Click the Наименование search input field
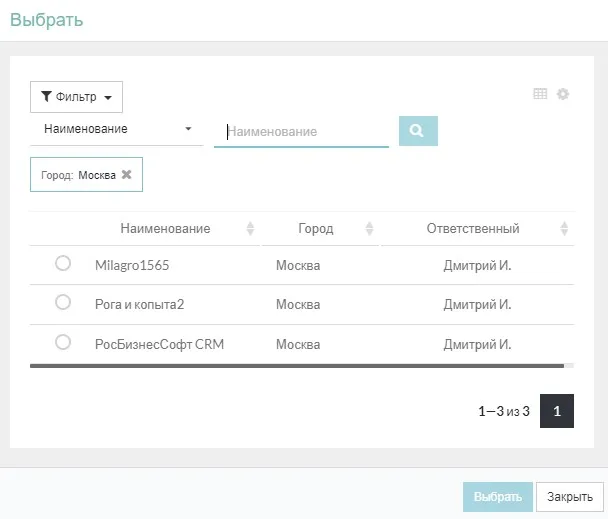Image resolution: width=608 pixels, height=519 pixels. [301, 131]
